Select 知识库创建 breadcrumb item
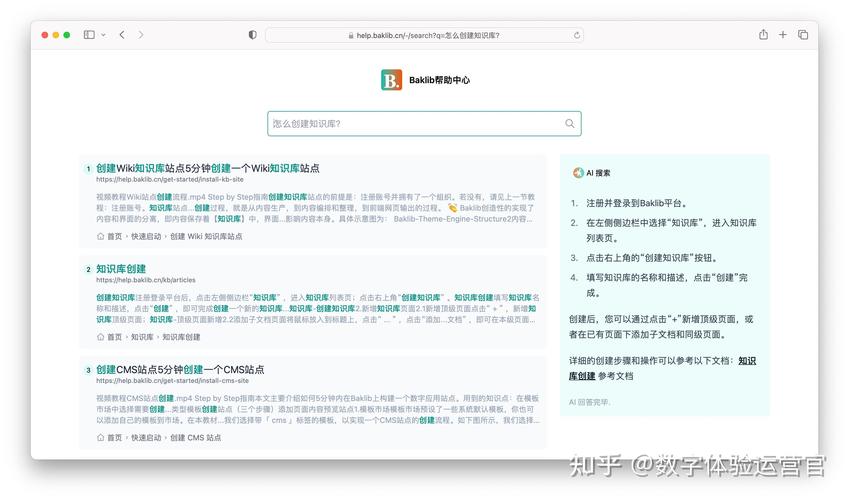The image size is (849, 500). (181, 337)
